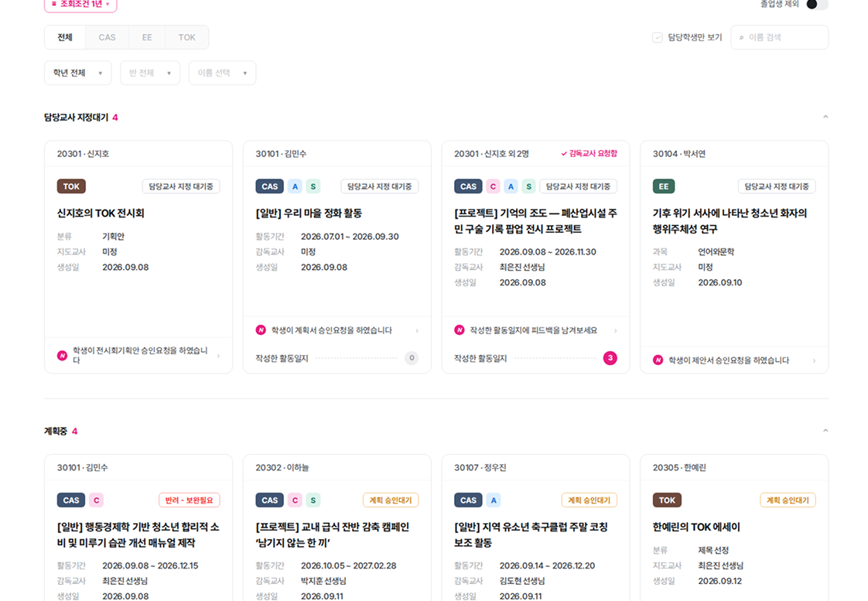This screenshot has width=868, height=601.
Task: Open the 제안서 승인요청 notification row
Action: click(x=735, y=360)
